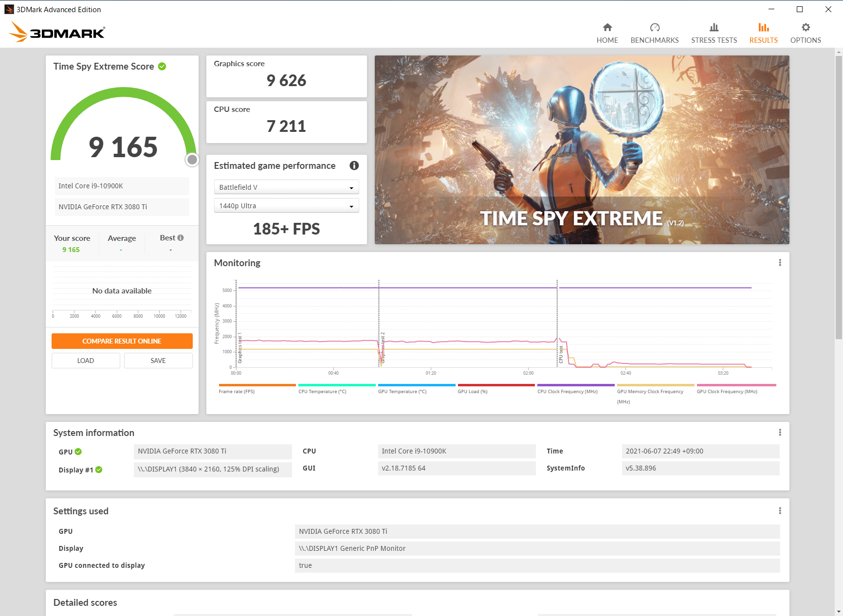Screen dimensions: 843x616
Task: Switch to STRESS TESTS tab
Action: point(714,40)
